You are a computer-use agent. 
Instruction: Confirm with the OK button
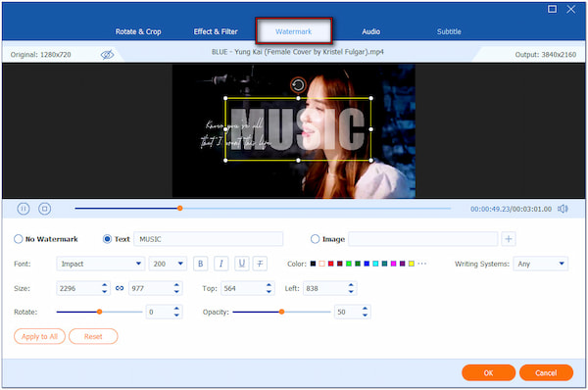[x=489, y=372]
